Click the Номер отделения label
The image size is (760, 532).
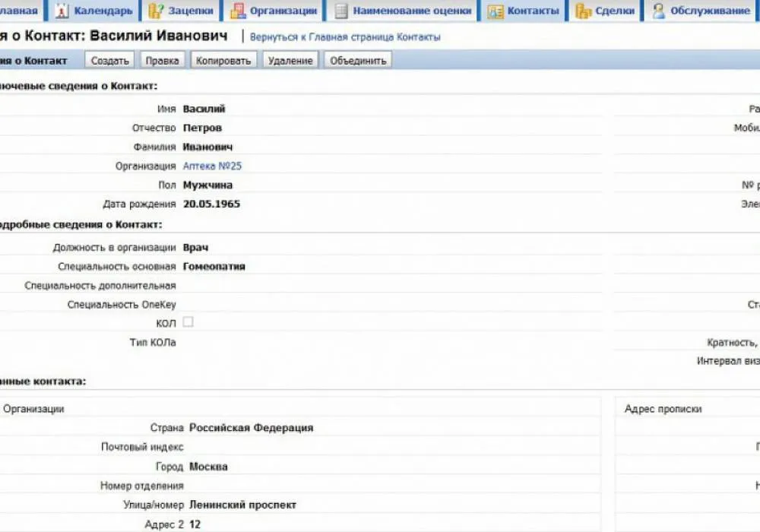142,486
